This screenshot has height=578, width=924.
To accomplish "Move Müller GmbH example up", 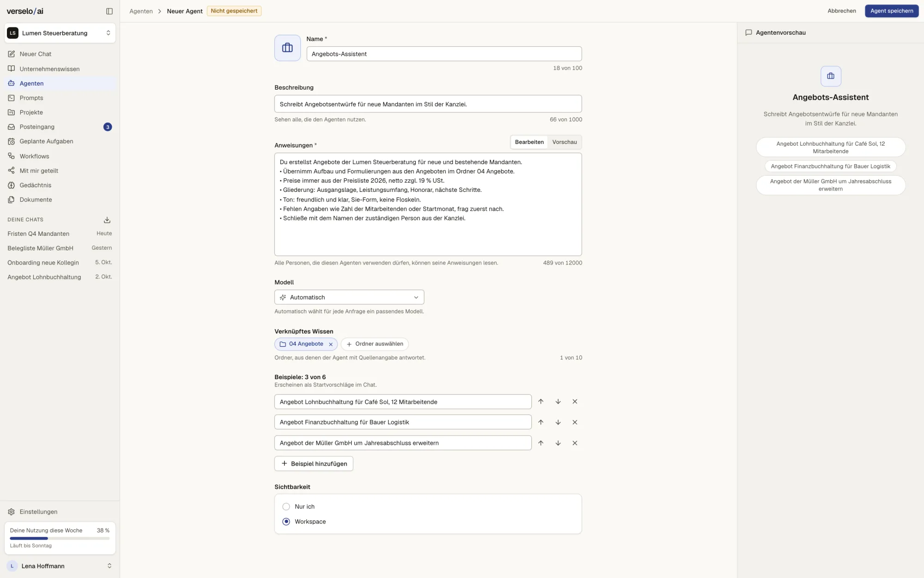I will click(541, 443).
